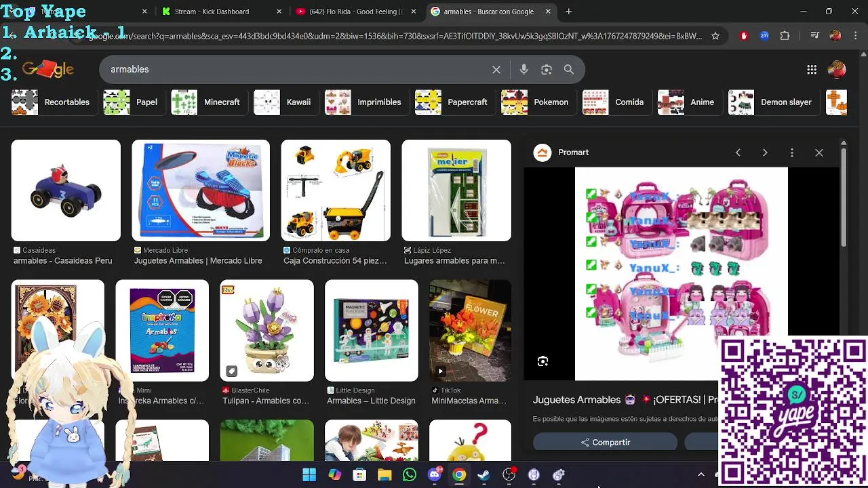Image resolution: width=868 pixels, height=488 pixels.
Task: Open 'MiniMacetas Arma...' TikTok result link
Action: pyautogui.click(x=469, y=401)
